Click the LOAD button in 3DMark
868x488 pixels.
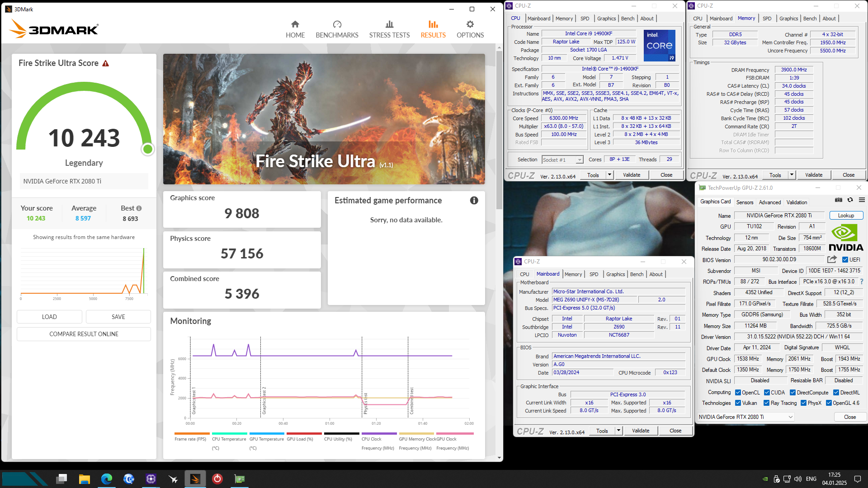pyautogui.click(x=49, y=317)
